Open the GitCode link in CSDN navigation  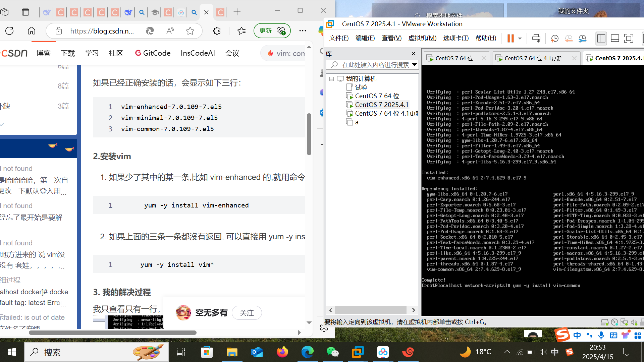[x=153, y=53]
